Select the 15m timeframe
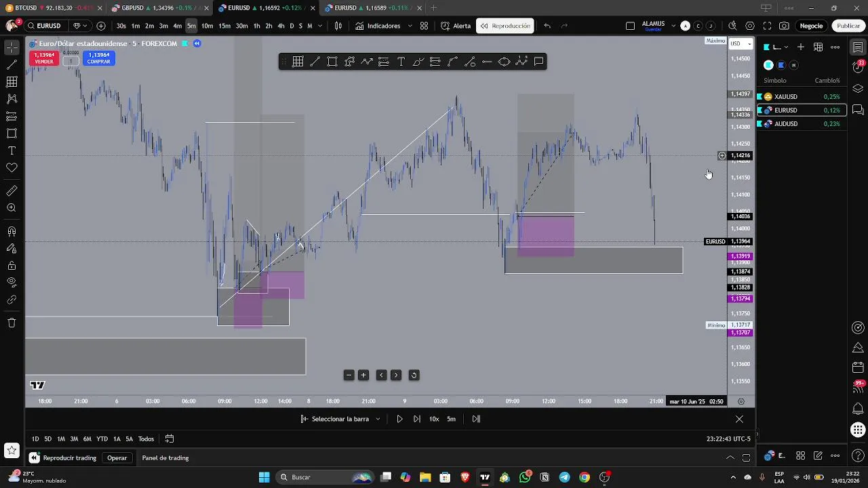Screen dimensions: 868x488 click(224, 26)
